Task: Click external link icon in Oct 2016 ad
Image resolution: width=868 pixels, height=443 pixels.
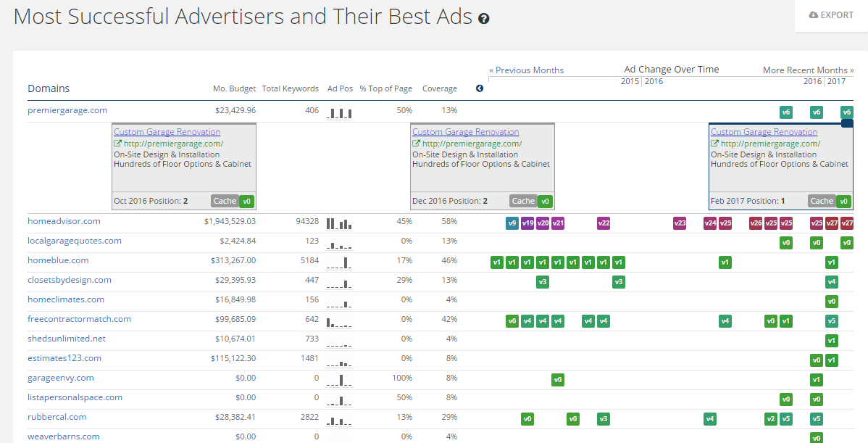Action: coord(117,144)
